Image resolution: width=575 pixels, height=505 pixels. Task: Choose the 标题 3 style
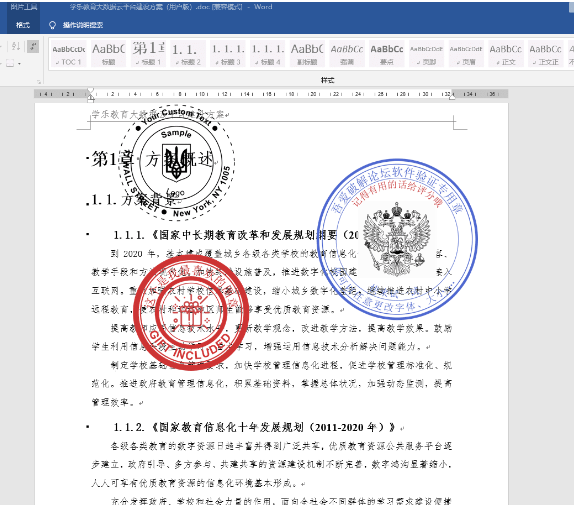pos(228,54)
